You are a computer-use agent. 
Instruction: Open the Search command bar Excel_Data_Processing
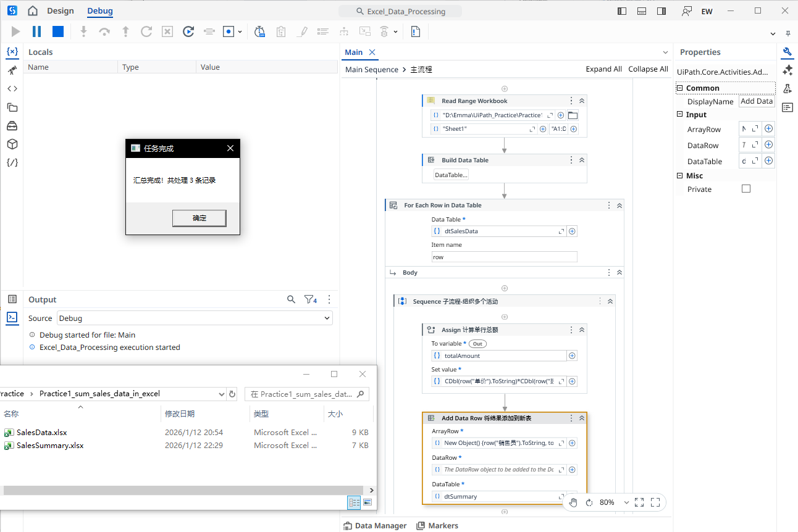pos(401,11)
